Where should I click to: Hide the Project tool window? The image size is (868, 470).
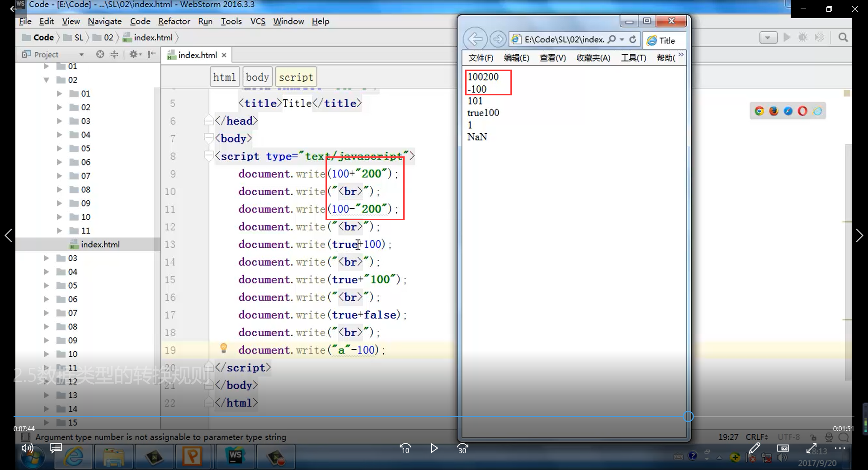pos(151,54)
